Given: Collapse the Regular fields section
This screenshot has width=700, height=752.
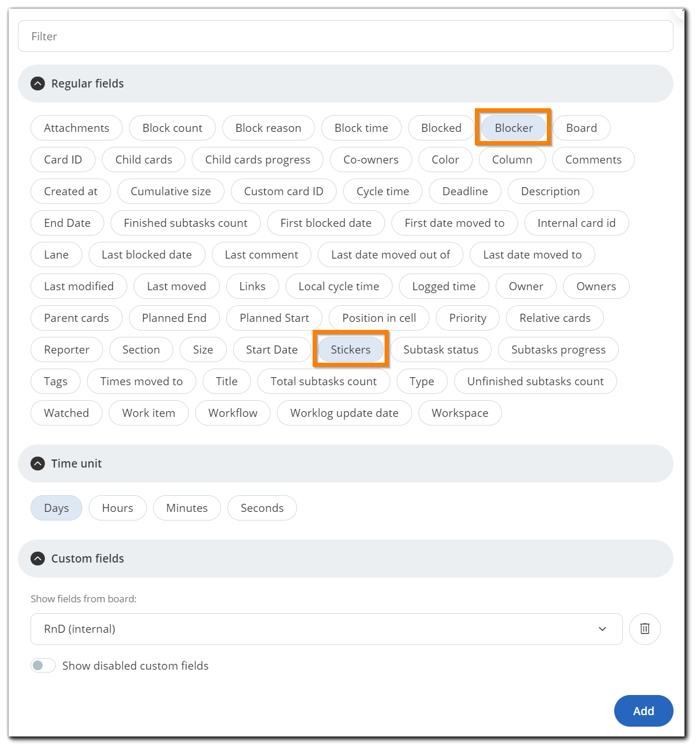Looking at the screenshot, I should point(38,83).
